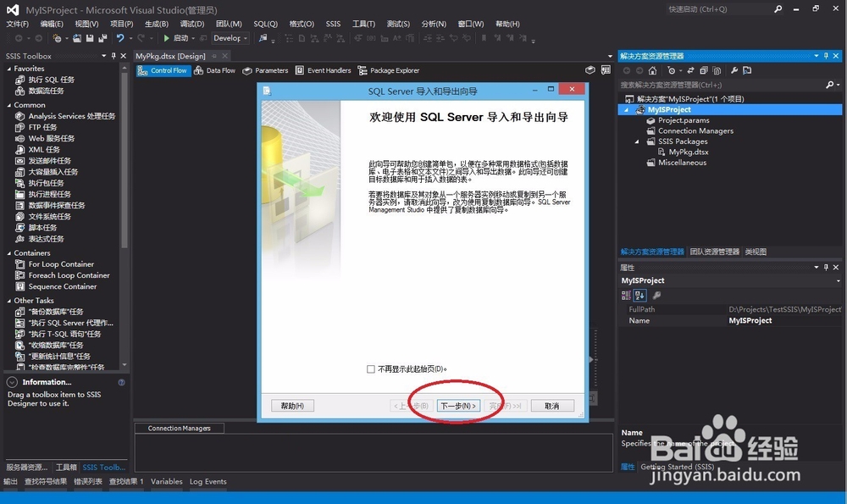Select the Foreach Loop Container icon
This screenshot has width=847, height=504.
[20, 275]
